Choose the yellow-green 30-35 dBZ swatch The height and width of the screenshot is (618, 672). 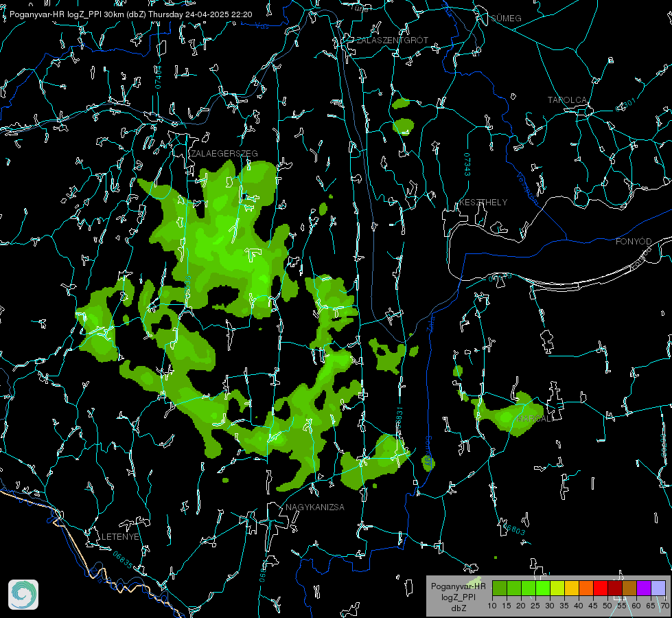coord(557,588)
